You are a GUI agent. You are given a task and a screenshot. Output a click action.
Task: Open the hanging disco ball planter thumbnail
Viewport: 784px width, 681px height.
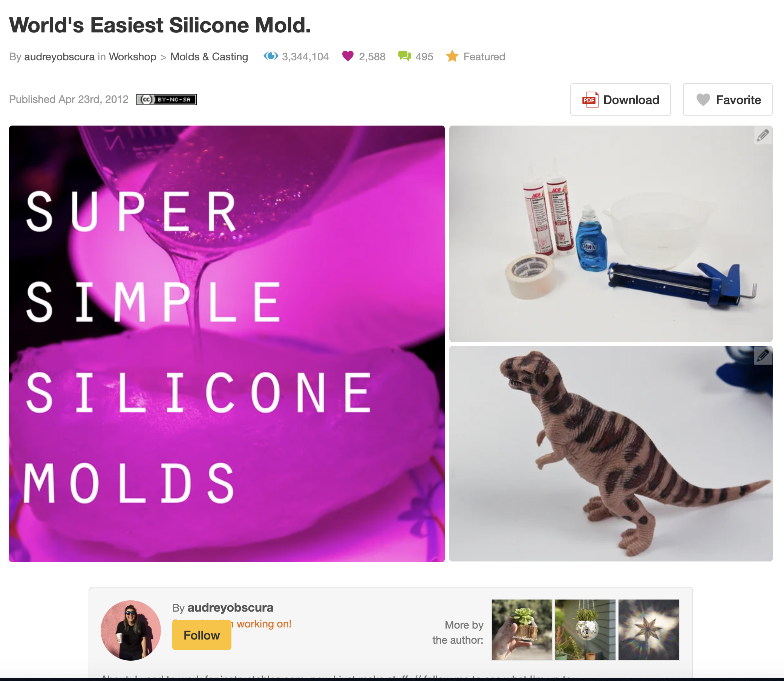pos(585,630)
